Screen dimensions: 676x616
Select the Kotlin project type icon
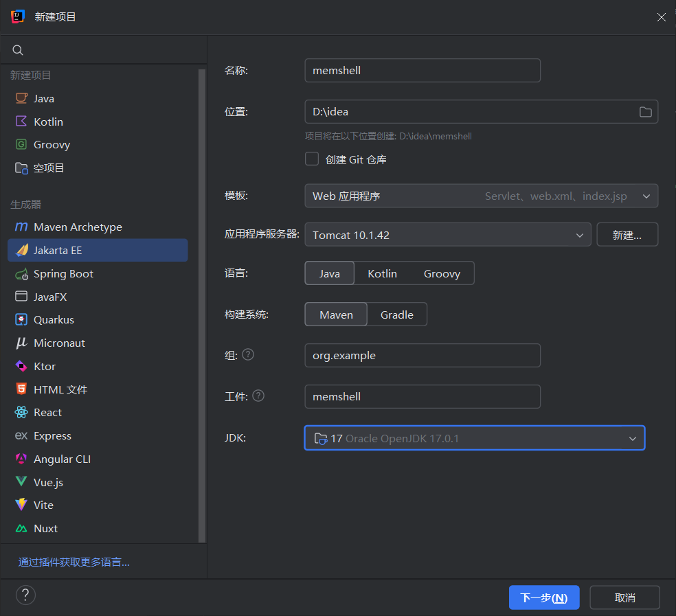(21, 122)
